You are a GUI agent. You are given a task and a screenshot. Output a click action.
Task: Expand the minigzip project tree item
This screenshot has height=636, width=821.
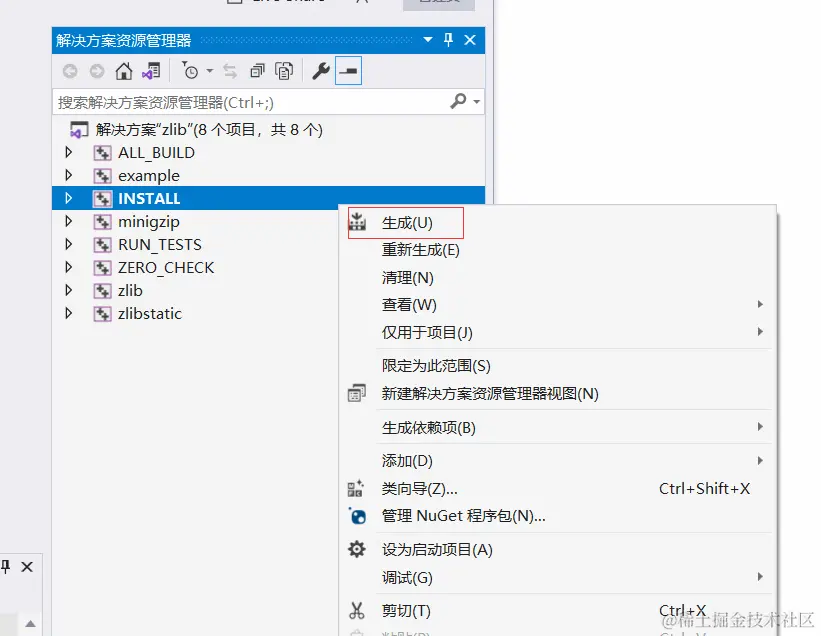(67, 221)
